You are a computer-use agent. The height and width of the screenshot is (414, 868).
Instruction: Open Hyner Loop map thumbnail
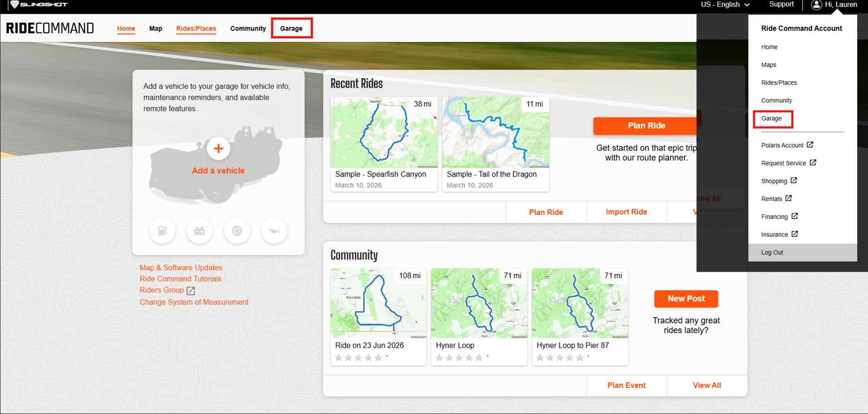point(479,303)
